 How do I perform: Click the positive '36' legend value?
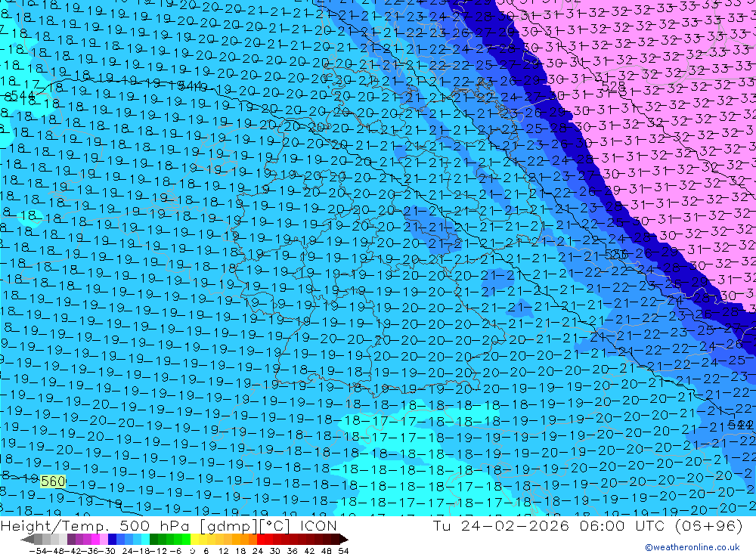click(x=292, y=551)
